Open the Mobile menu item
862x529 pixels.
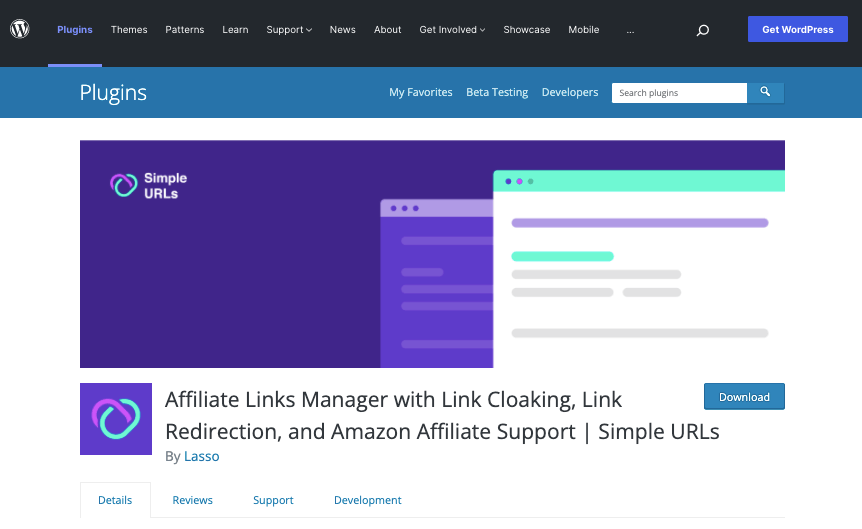click(584, 30)
